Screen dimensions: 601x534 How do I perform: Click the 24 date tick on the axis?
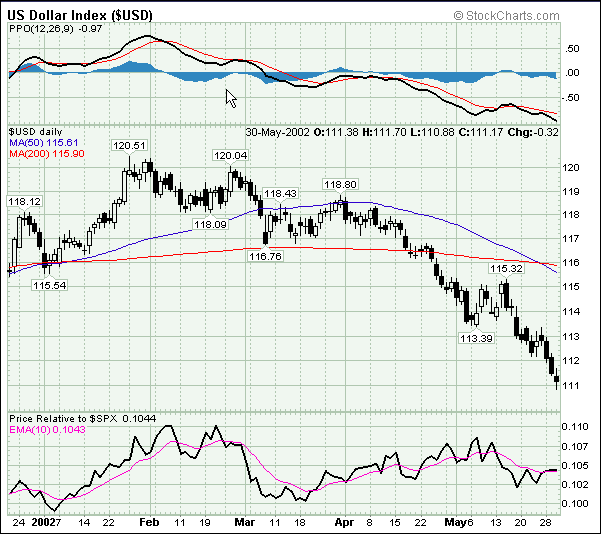pyautogui.click(x=18, y=522)
